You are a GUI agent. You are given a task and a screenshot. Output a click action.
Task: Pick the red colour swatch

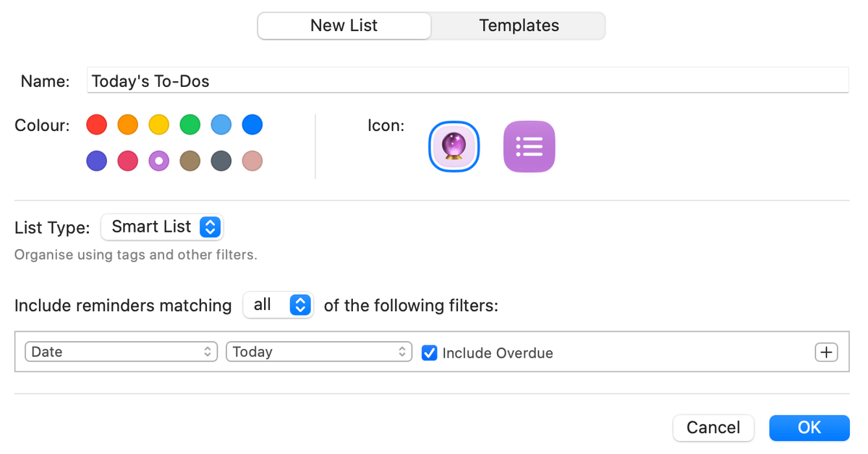pyautogui.click(x=97, y=125)
